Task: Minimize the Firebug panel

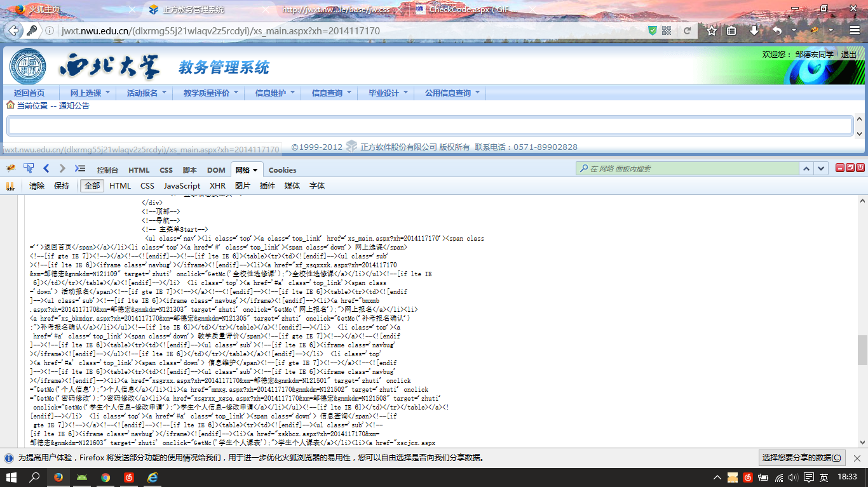Action: pyautogui.click(x=840, y=168)
